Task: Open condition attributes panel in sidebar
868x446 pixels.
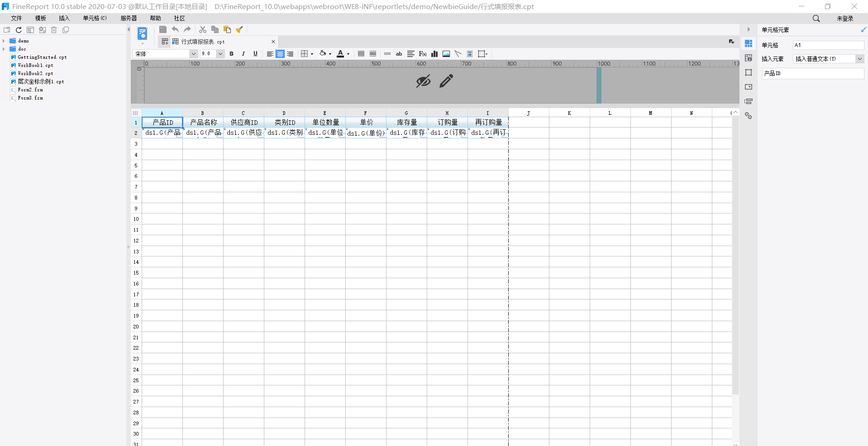Action: click(x=749, y=101)
